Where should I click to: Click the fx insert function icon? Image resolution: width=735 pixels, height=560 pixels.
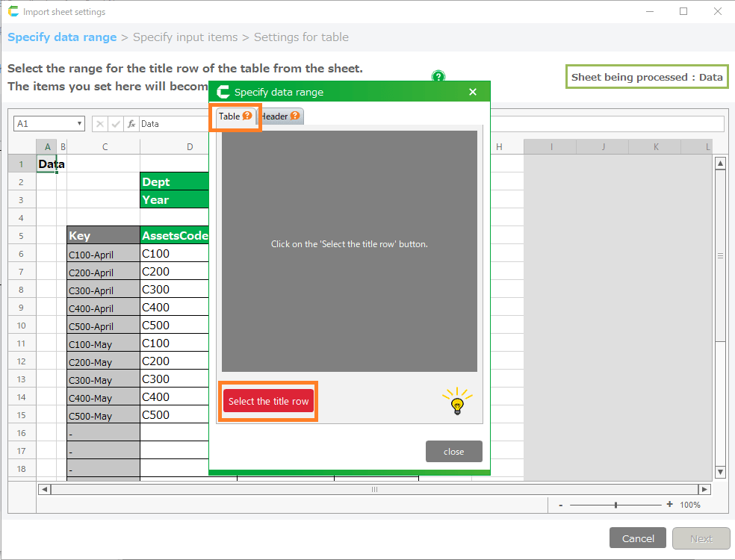[x=131, y=124]
